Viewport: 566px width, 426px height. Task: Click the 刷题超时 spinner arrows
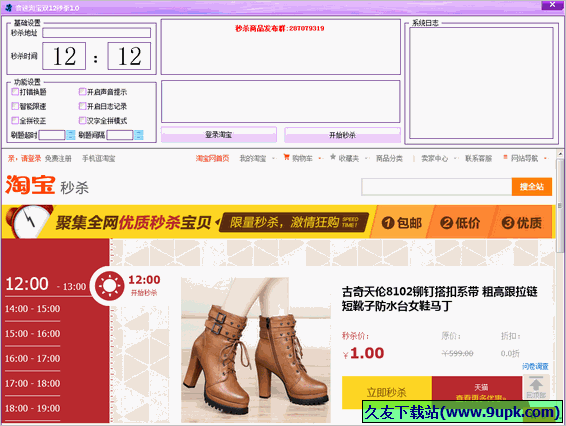pos(71,135)
